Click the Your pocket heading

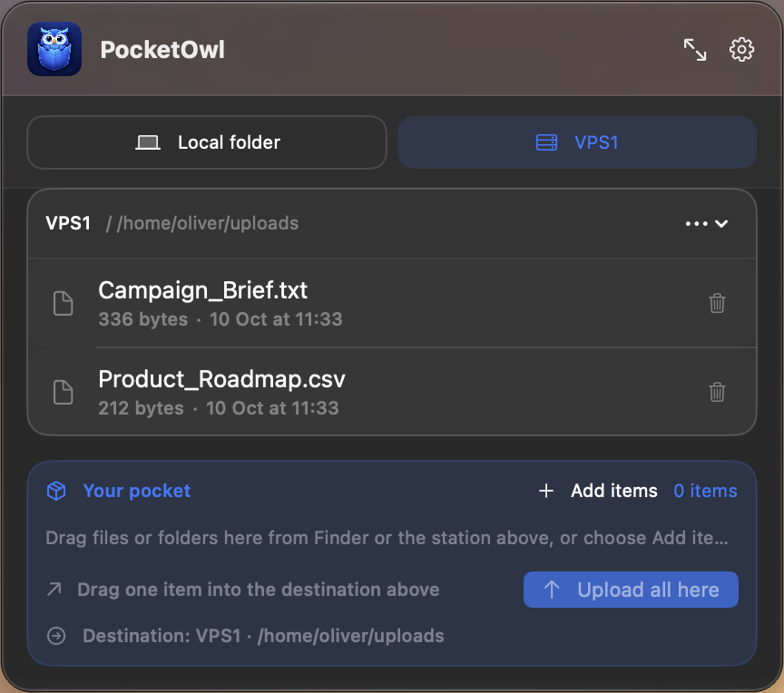click(136, 491)
